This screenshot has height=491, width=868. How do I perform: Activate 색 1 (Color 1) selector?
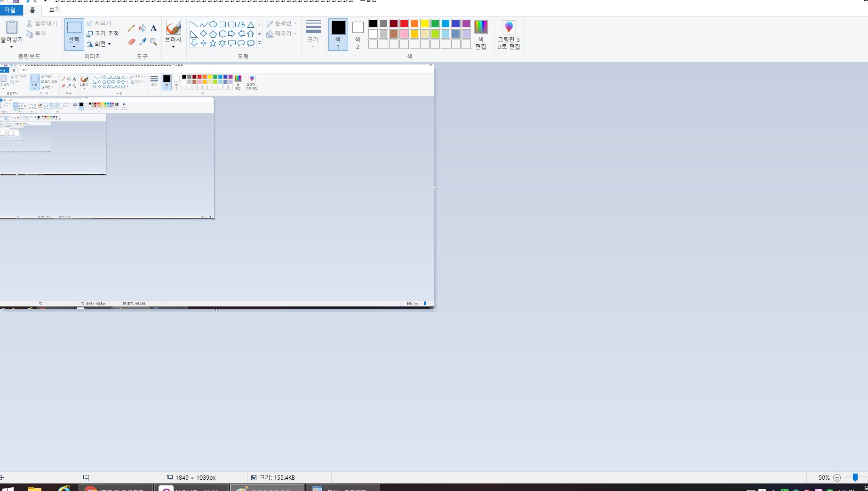(x=338, y=35)
